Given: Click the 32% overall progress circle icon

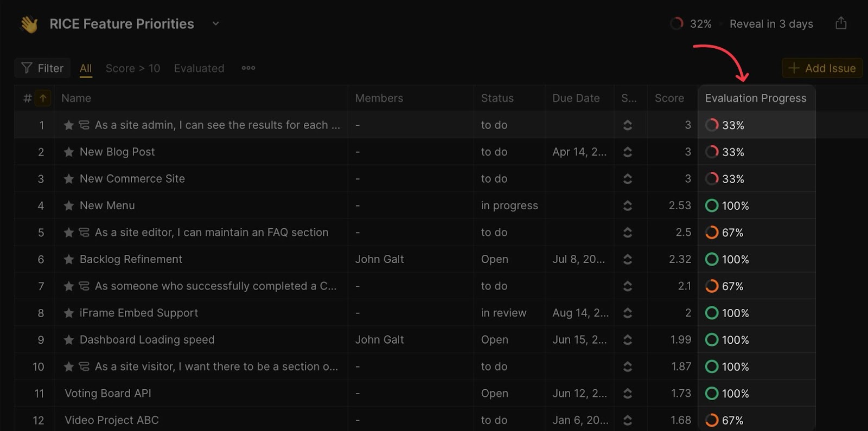Looking at the screenshot, I should coord(676,24).
